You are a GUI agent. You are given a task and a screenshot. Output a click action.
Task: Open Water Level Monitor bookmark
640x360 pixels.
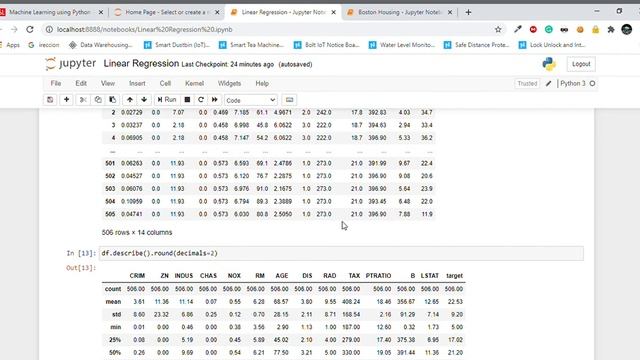click(402, 45)
